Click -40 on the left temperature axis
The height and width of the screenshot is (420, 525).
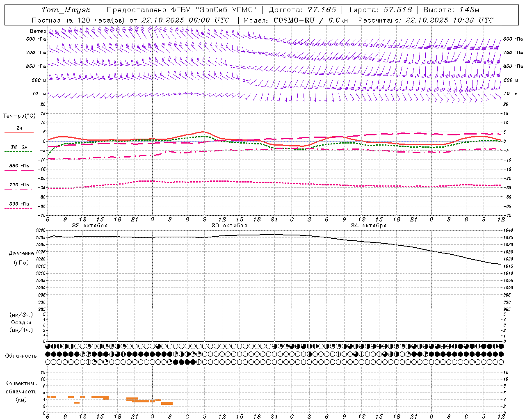(x=41, y=215)
